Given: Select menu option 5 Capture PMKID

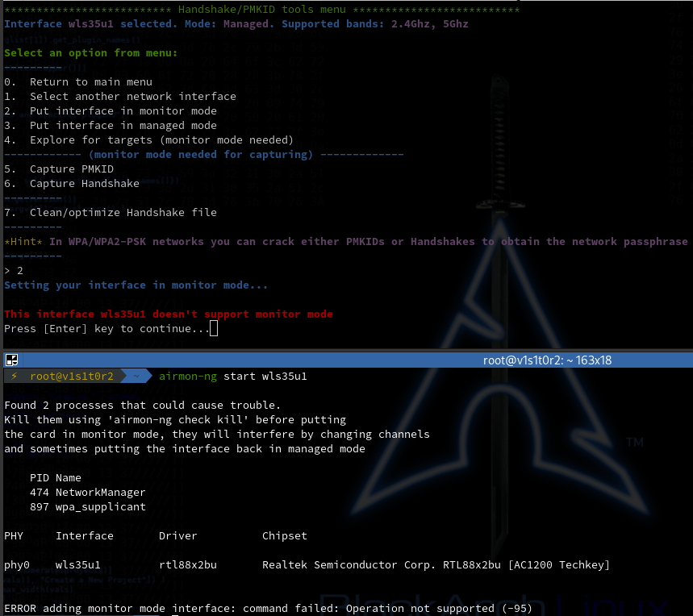Looking at the screenshot, I should click(59, 169).
